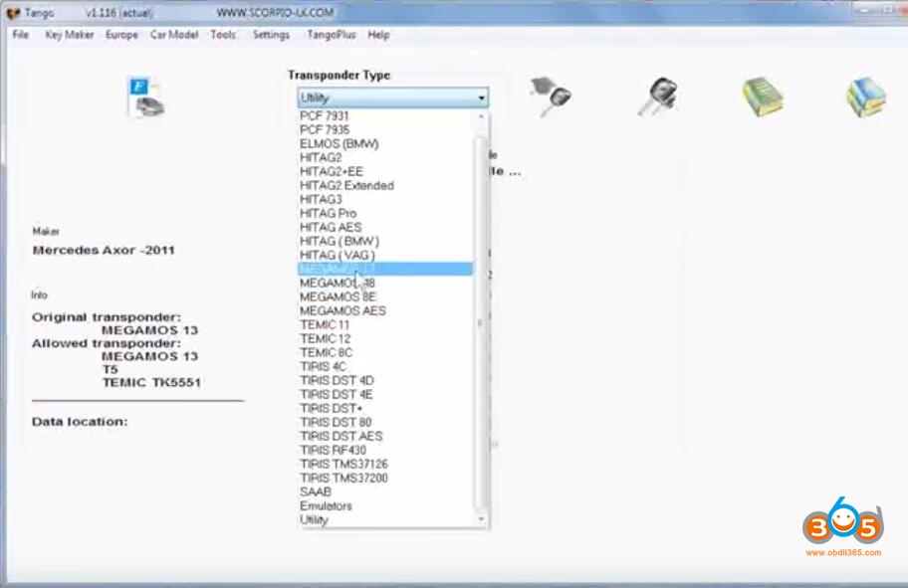The image size is (908, 588).
Task: Open the green book icon
Action: pos(763,97)
